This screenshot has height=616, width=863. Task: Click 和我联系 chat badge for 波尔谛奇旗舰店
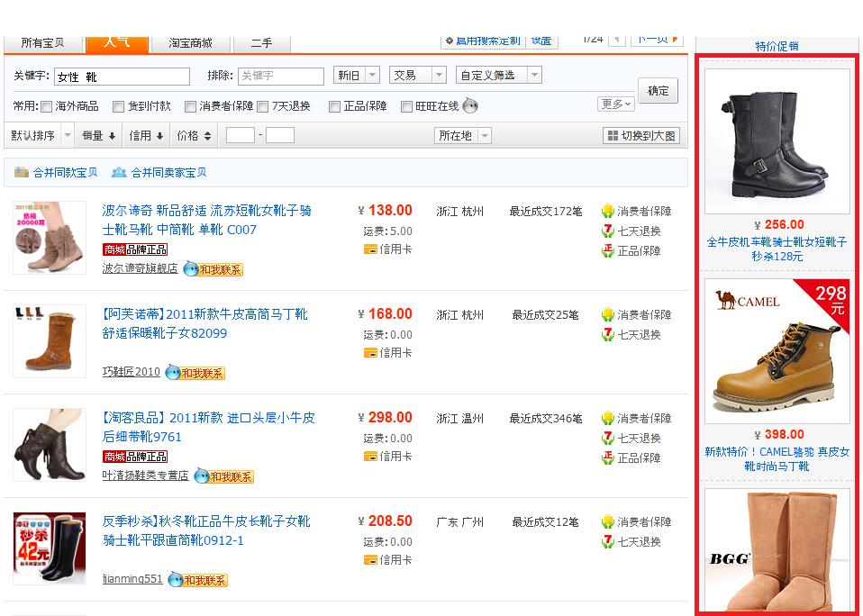click(x=213, y=269)
